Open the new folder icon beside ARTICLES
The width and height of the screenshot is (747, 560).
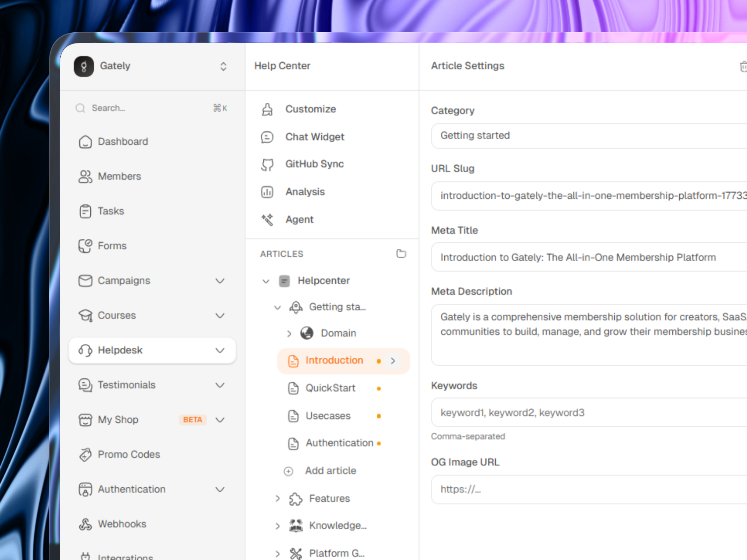[401, 254]
